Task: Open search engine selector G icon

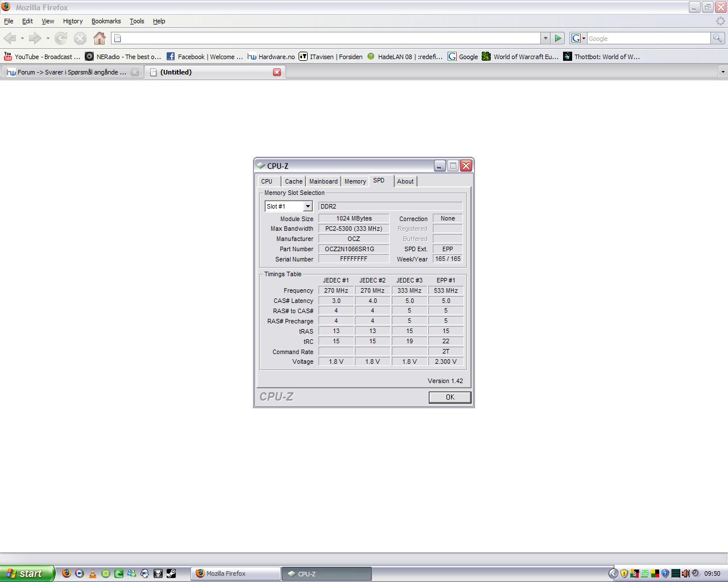Action: [x=578, y=38]
